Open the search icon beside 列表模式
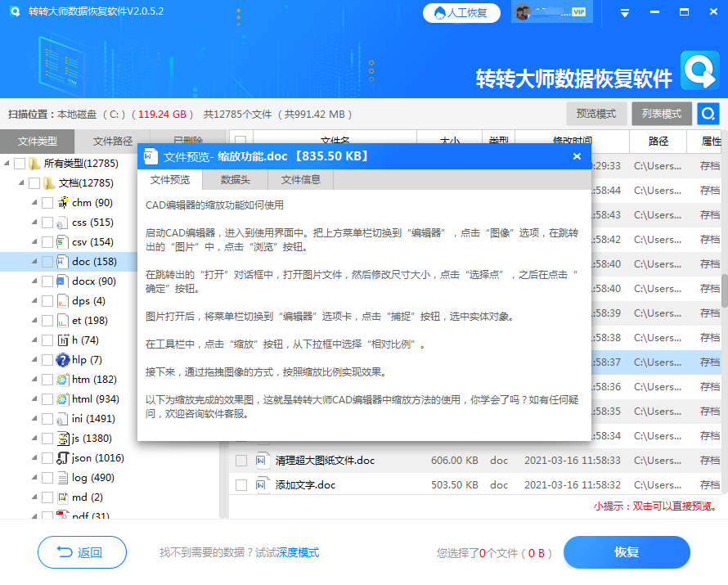728x585 pixels. (x=707, y=114)
